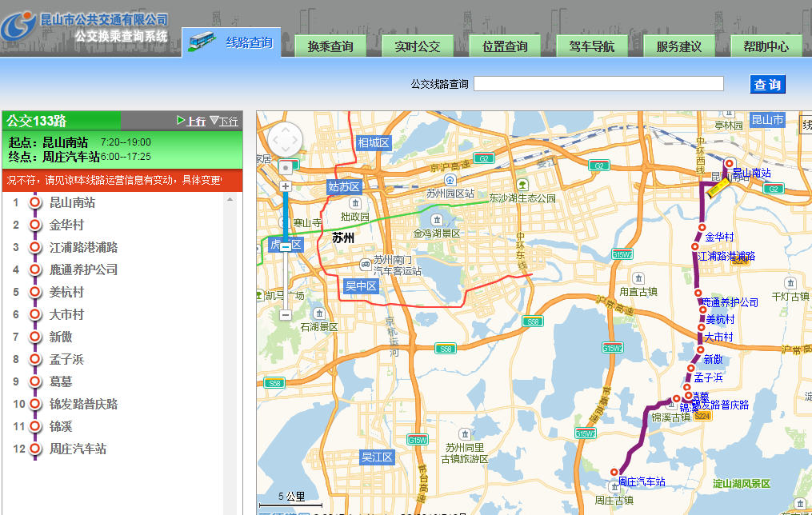Click the 金华村 stop marker on the map
Image resolution: width=812 pixels, height=515 pixels.
pyautogui.click(x=702, y=228)
